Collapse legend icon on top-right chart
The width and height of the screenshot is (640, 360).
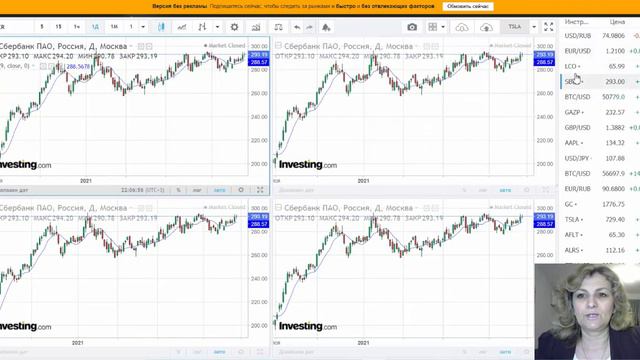(x=278, y=45)
